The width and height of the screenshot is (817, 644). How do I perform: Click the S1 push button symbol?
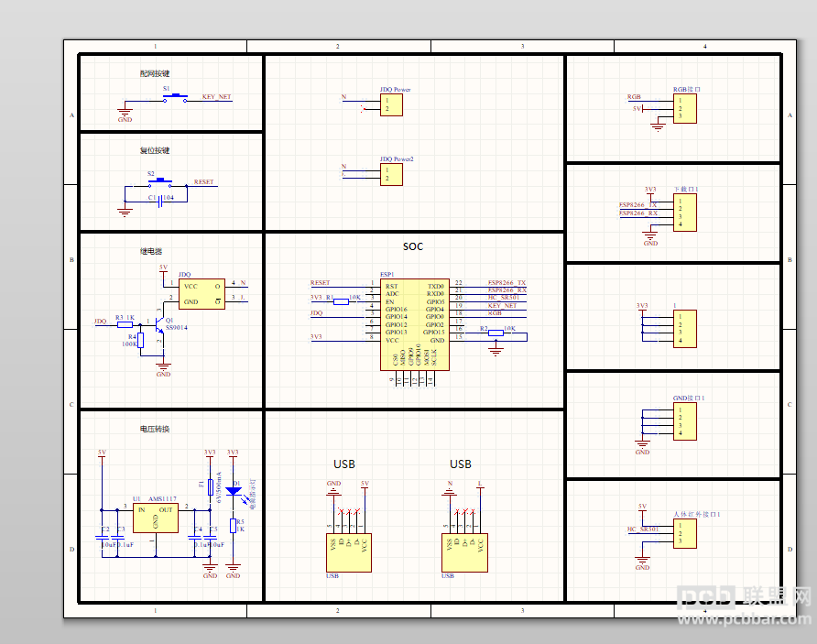click(x=175, y=98)
